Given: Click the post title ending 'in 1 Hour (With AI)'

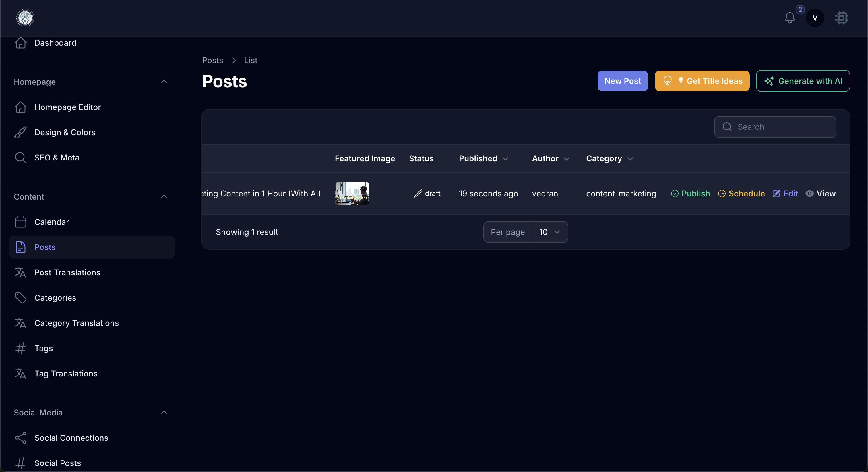Looking at the screenshot, I should point(261,194).
